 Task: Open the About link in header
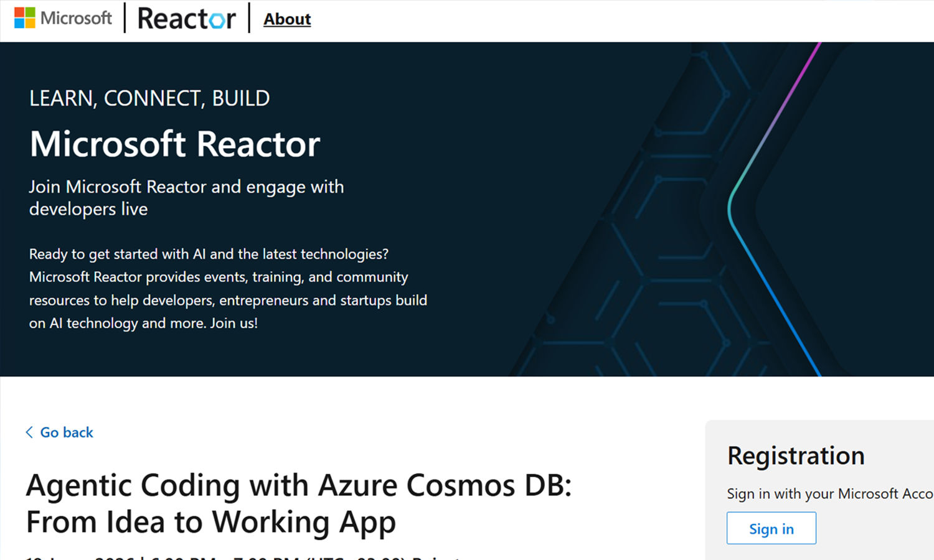tap(287, 19)
